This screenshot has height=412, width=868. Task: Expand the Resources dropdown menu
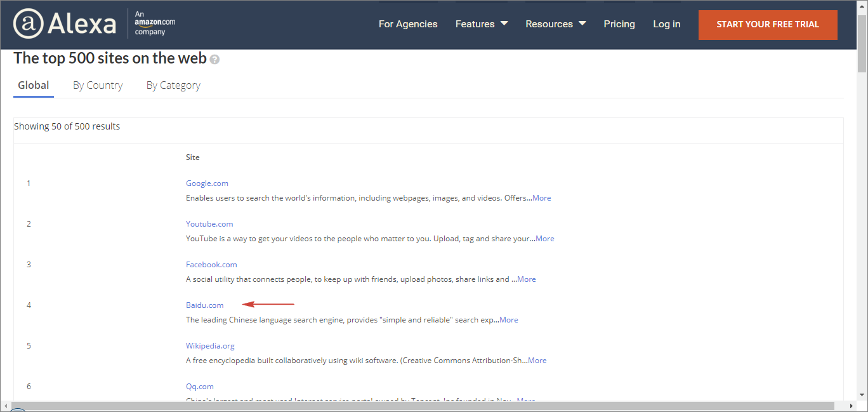(556, 24)
